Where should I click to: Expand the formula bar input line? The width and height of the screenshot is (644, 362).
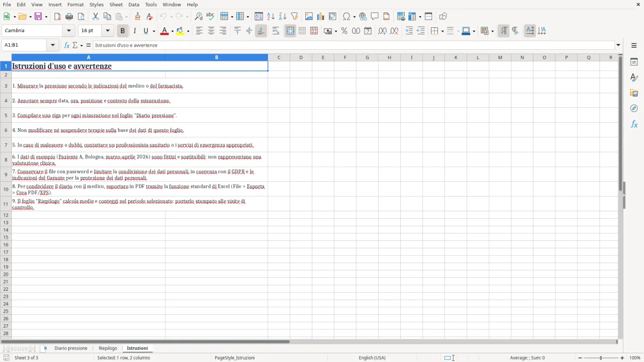[618, 45]
